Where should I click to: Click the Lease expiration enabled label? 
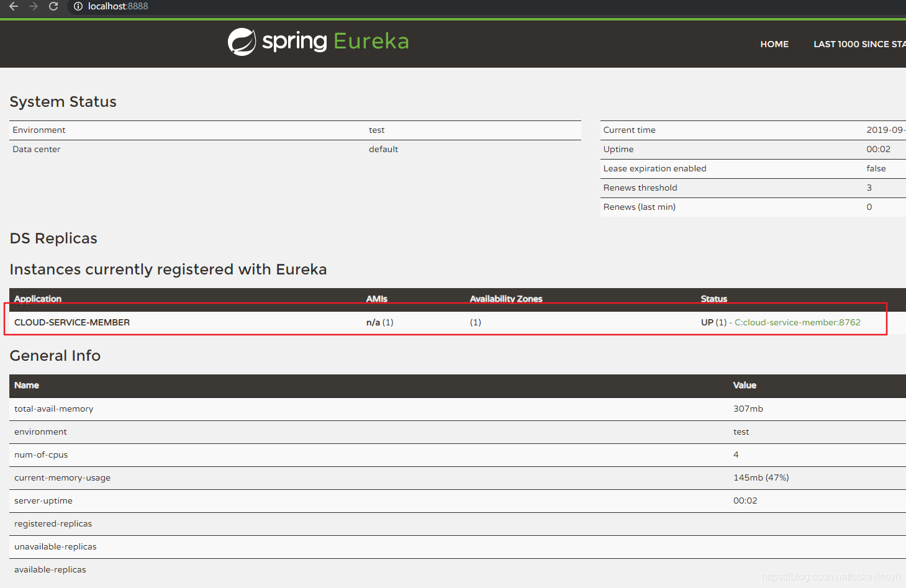pos(655,168)
